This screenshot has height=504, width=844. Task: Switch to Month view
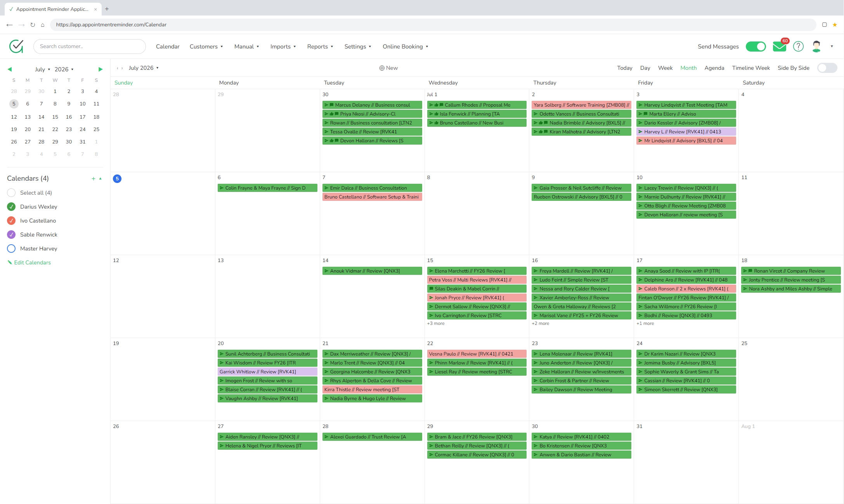[x=688, y=68]
